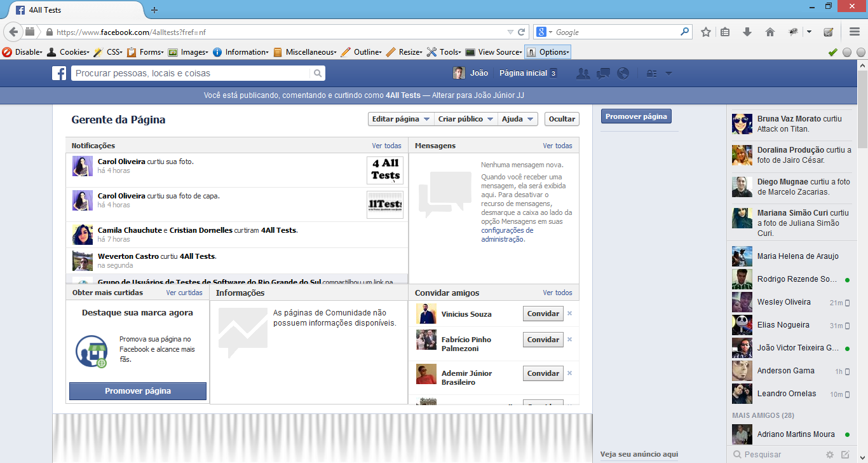Open Resize developer toolbar menu
868x463 pixels.
coord(404,52)
